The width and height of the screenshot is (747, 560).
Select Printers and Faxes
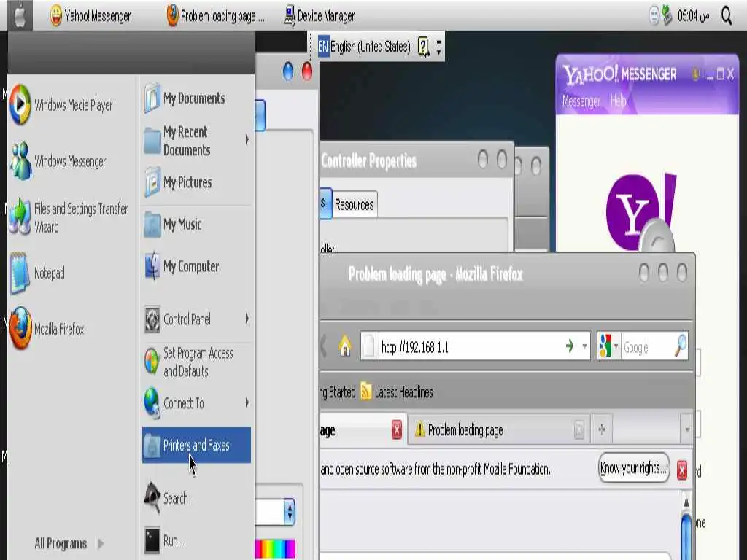tap(196, 446)
